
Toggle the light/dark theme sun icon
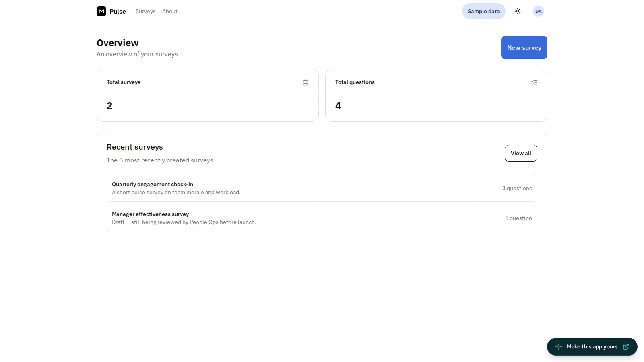[518, 11]
